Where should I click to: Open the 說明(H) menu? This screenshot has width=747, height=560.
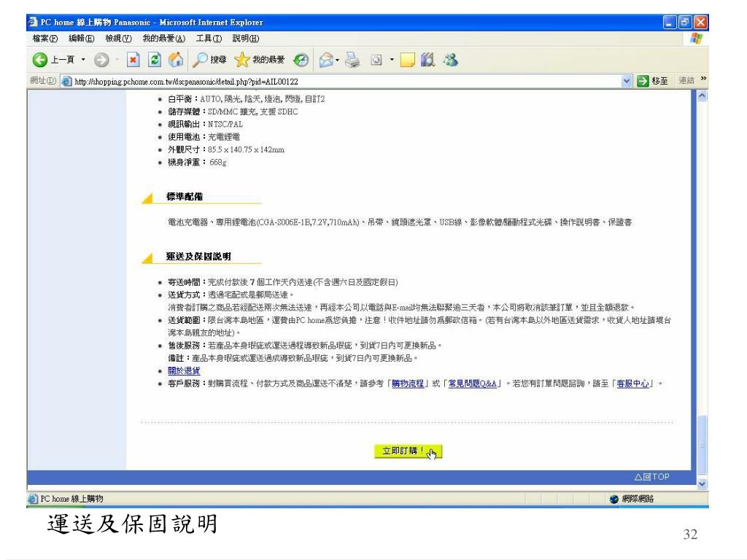246,39
